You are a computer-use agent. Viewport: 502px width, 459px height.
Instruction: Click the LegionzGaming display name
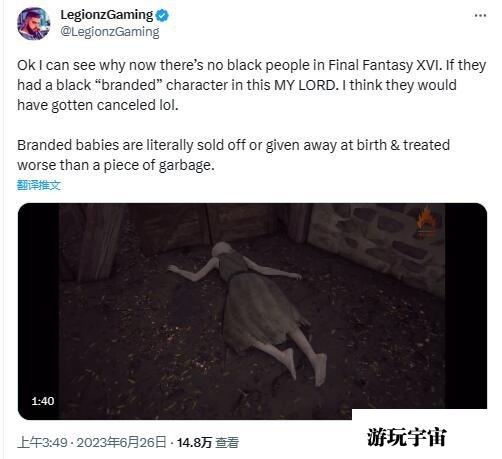(x=107, y=15)
